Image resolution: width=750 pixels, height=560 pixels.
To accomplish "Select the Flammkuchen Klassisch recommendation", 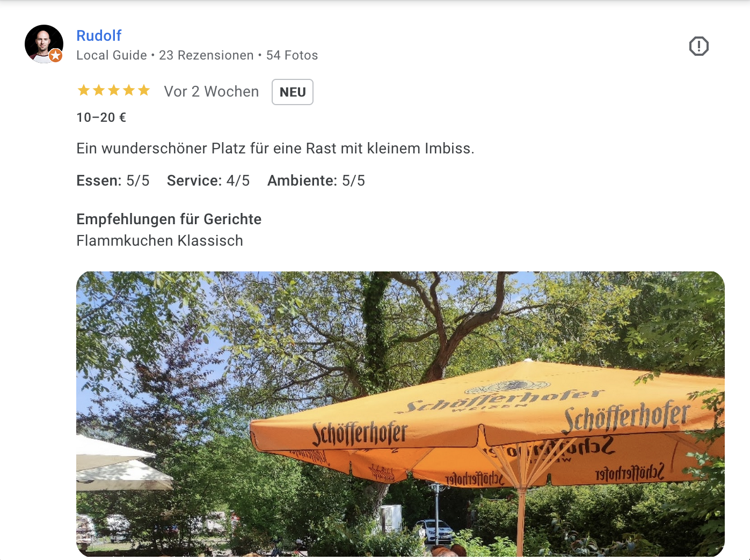I will (x=160, y=241).
